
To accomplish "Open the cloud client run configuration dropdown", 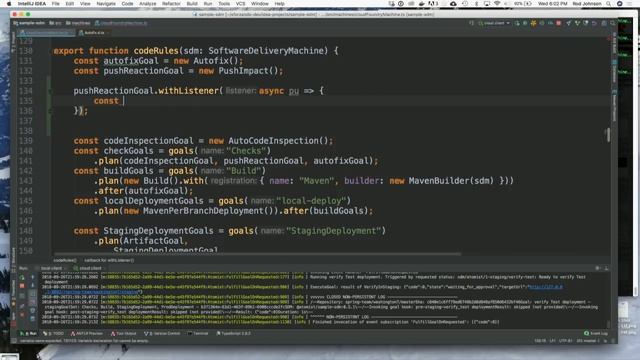I will pyautogui.click(x=494, y=23).
